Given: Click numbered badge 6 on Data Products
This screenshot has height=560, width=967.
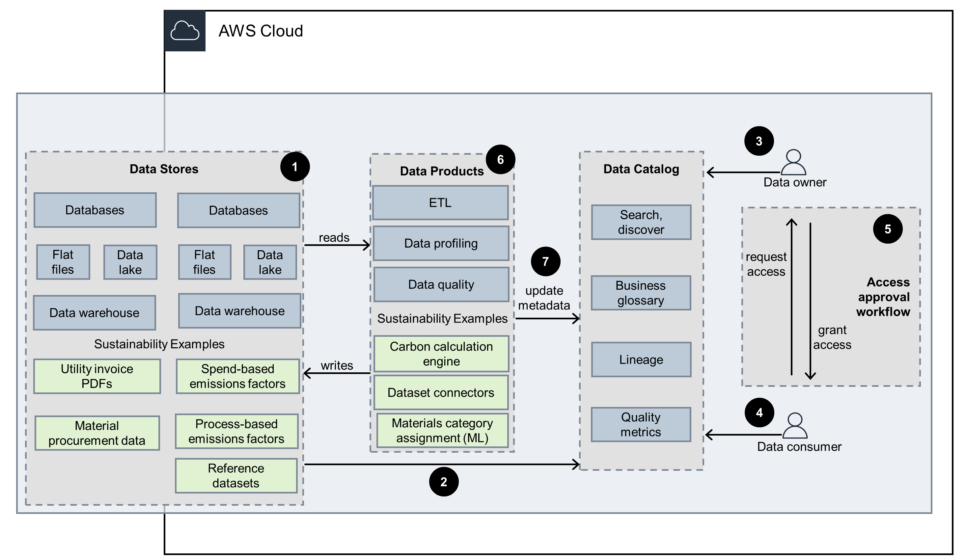Looking at the screenshot, I should click(x=501, y=160).
